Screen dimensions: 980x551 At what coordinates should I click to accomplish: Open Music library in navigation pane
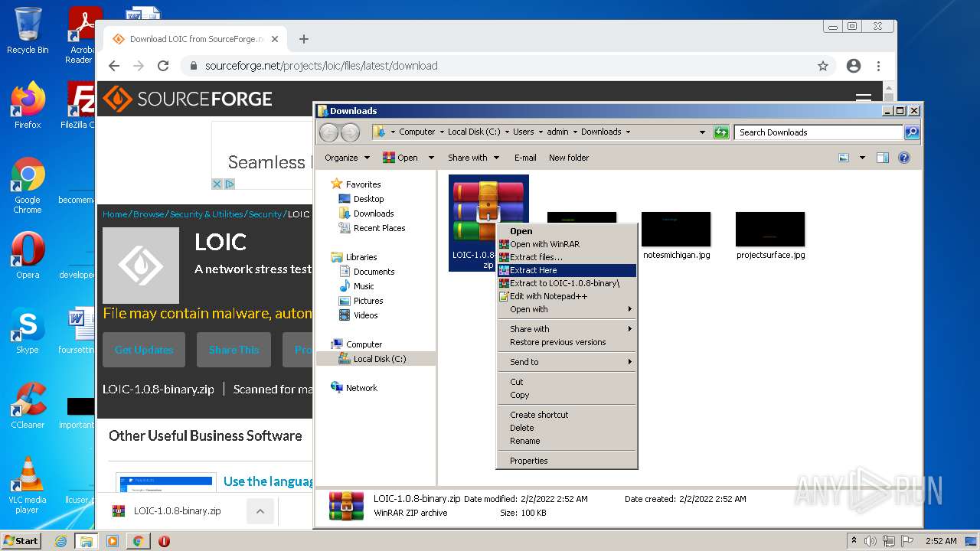tap(364, 286)
